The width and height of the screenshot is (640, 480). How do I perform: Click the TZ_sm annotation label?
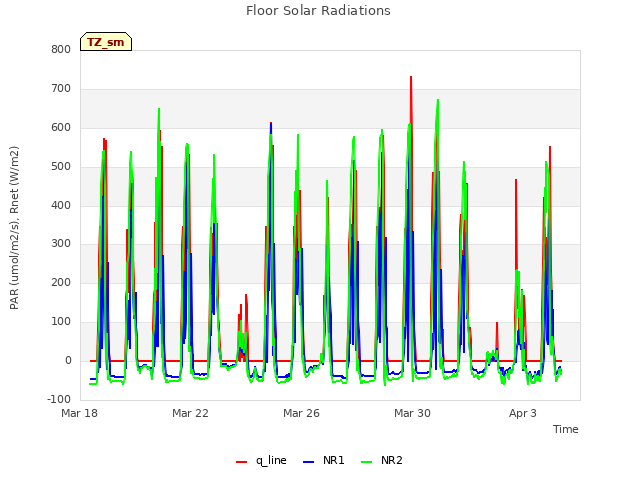pyautogui.click(x=106, y=42)
